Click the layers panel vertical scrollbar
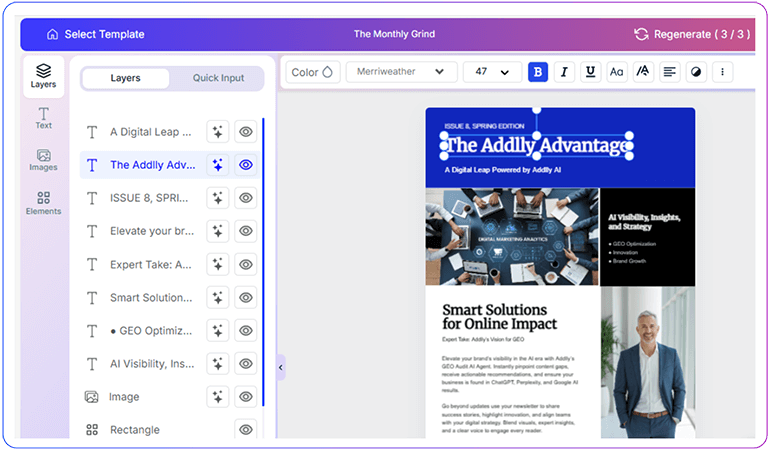Screen dimensions: 770x450 tap(263, 262)
